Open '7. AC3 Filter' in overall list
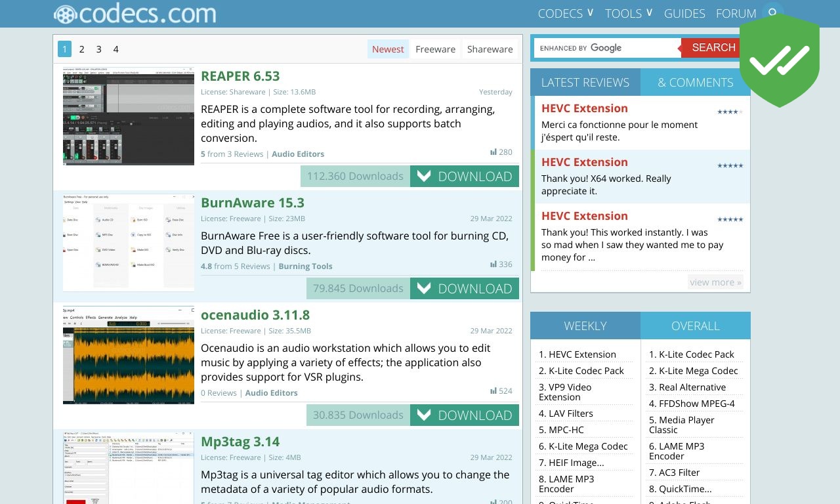This screenshot has width=840, height=504. pos(675,472)
